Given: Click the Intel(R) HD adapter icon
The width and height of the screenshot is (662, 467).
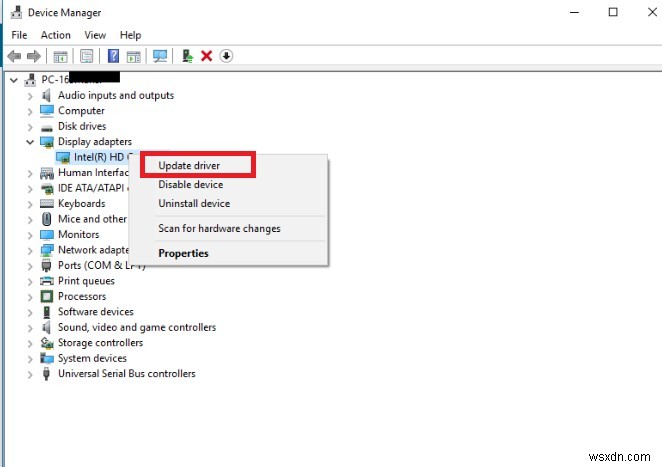Looking at the screenshot, I should coord(63,157).
